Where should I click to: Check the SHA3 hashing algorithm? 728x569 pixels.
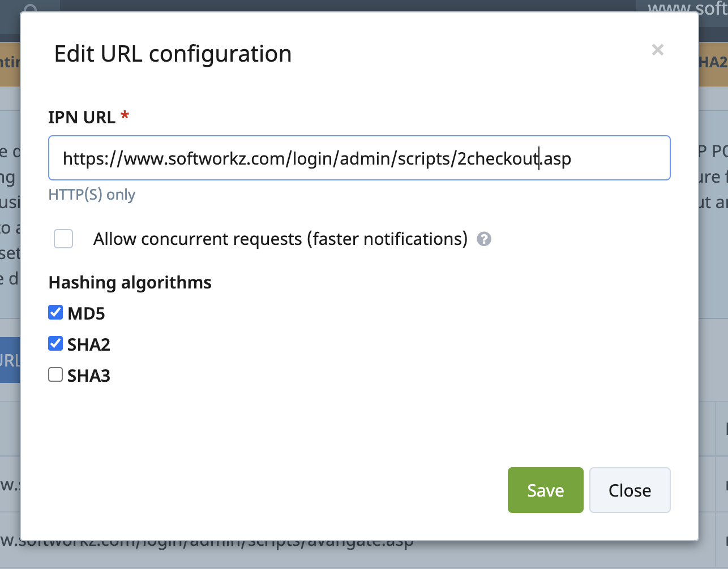pos(55,374)
